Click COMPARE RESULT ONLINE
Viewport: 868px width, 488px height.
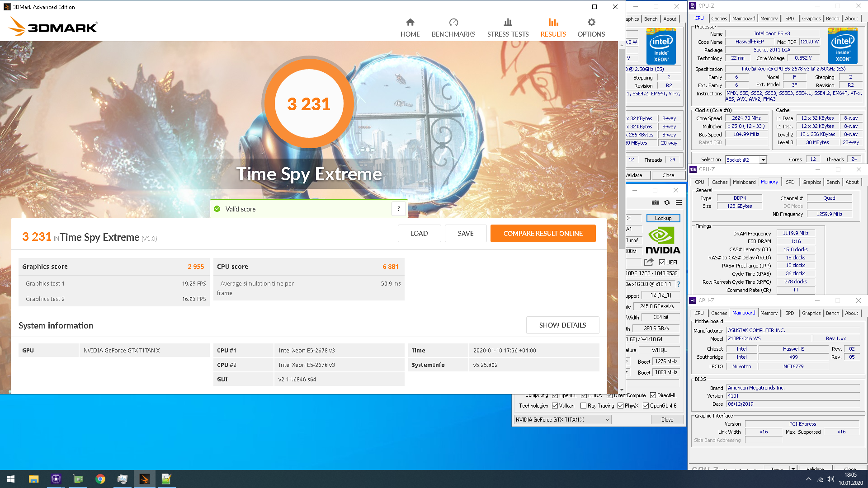tap(543, 234)
